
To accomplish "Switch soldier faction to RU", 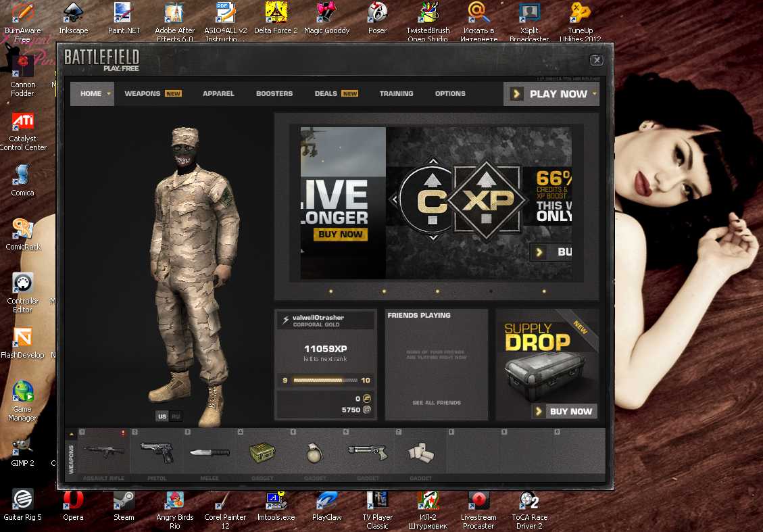I will pyautogui.click(x=176, y=416).
